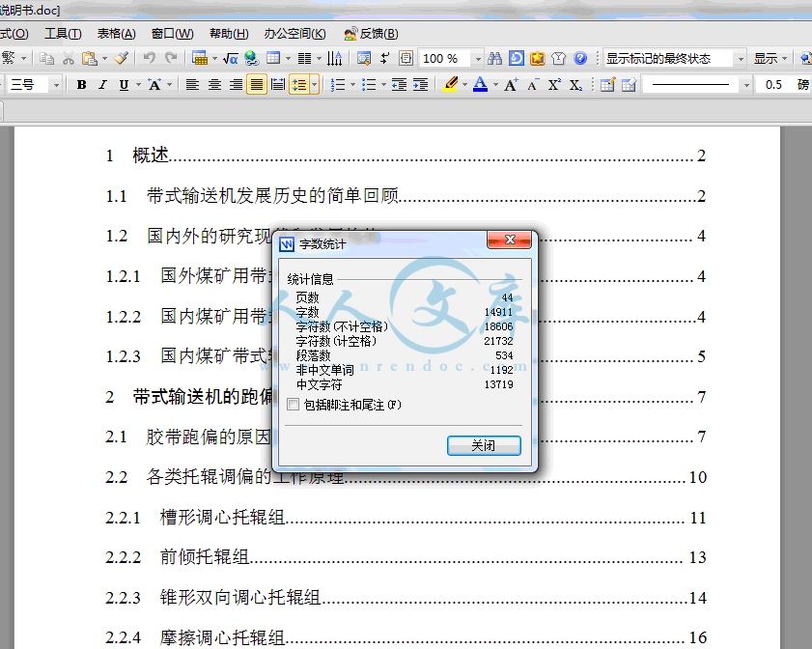The width and height of the screenshot is (812, 649).
Task: Insert an equation with the formula icon
Action: tap(231, 59)
